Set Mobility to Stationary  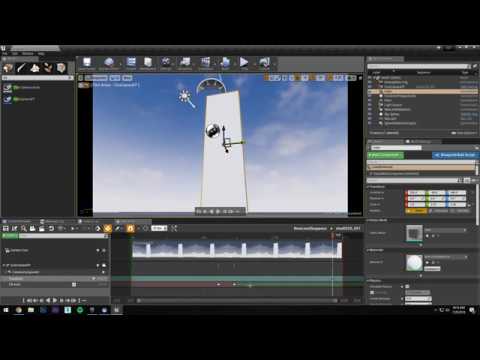pyautogui.click(x=438, y=211)
